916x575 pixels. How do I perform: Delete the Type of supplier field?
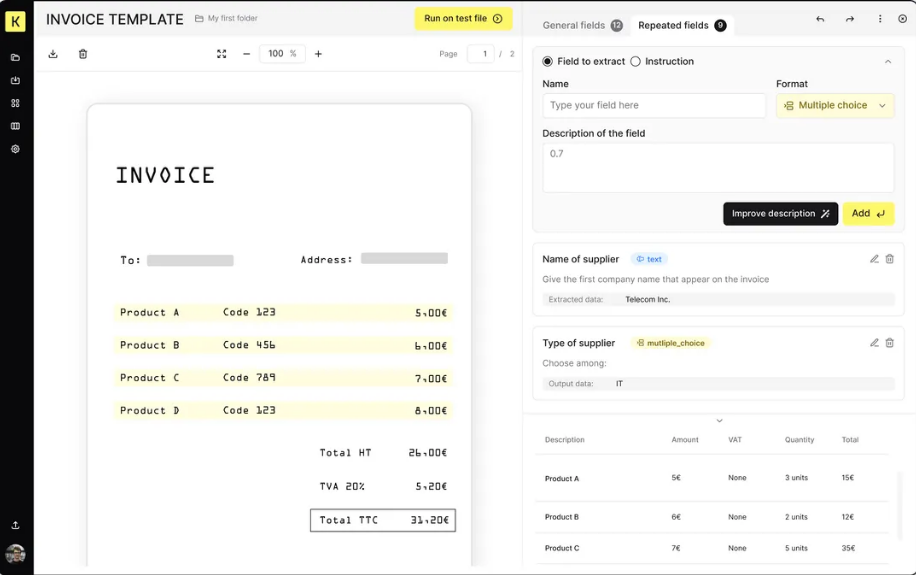click(889, 343)
